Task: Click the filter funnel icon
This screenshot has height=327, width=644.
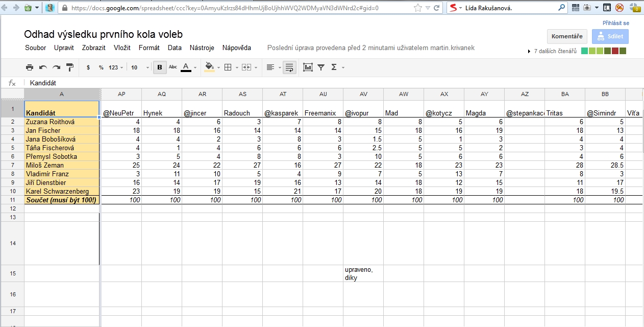Action: point(321,67)
